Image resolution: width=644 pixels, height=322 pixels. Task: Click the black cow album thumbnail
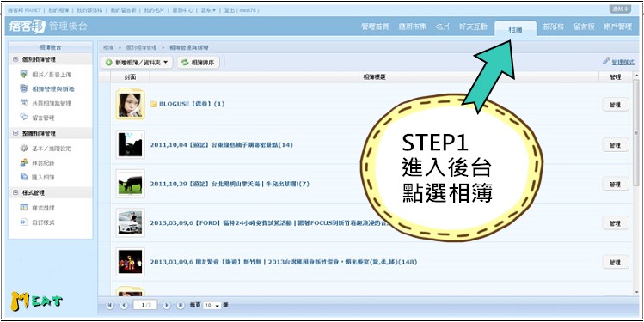130,184
